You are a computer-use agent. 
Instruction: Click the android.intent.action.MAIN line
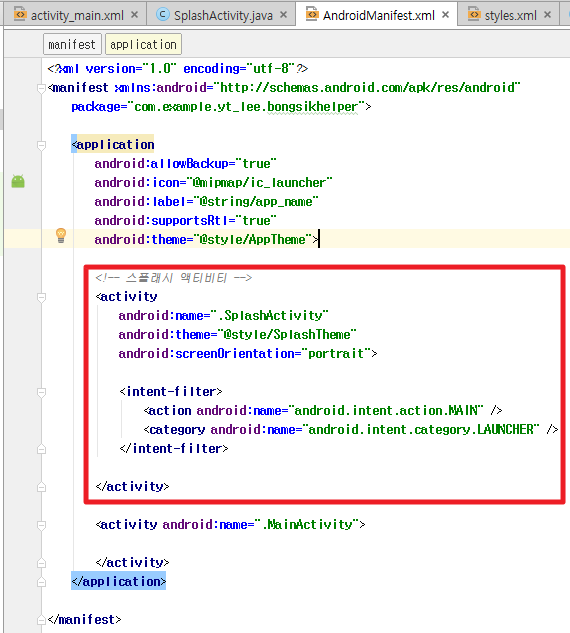[323, 411]
